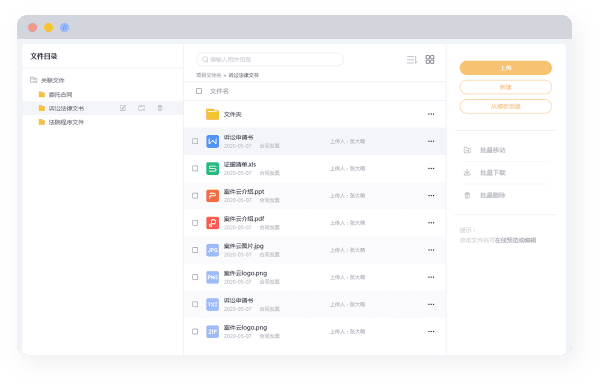Focus the search input field
Viewport: 602px width, 387px height.
270,60
